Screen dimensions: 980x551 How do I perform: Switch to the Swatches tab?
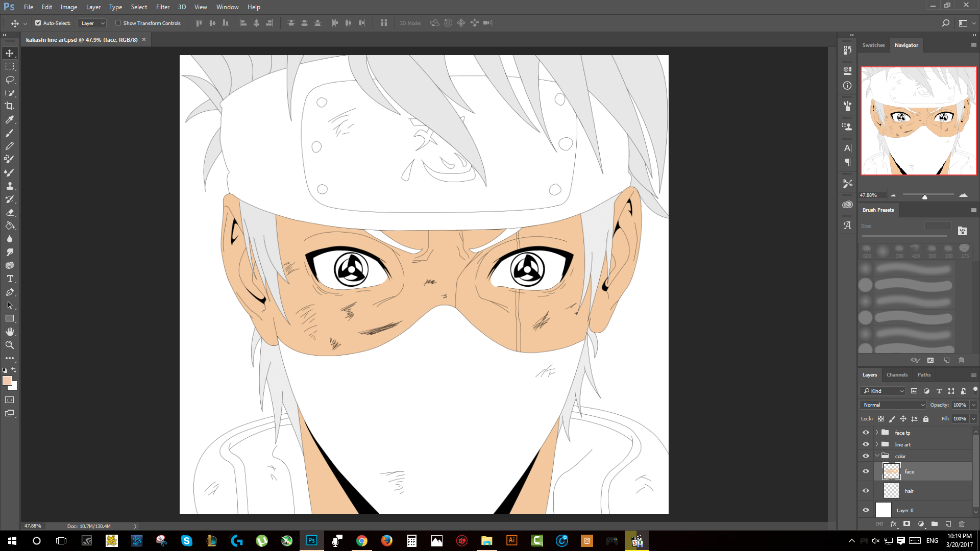point(873,45)
